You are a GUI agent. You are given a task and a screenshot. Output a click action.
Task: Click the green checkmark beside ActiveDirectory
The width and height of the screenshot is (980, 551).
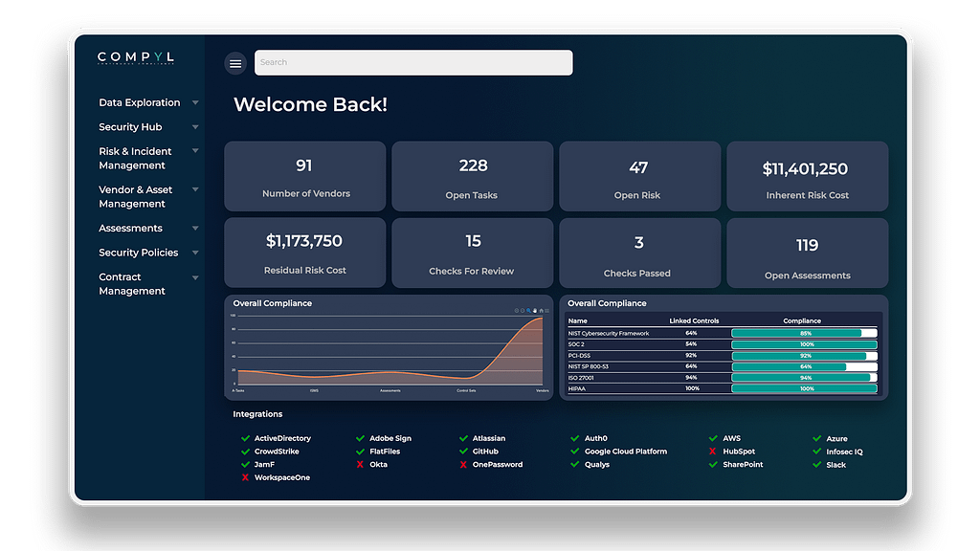point(246,438)
